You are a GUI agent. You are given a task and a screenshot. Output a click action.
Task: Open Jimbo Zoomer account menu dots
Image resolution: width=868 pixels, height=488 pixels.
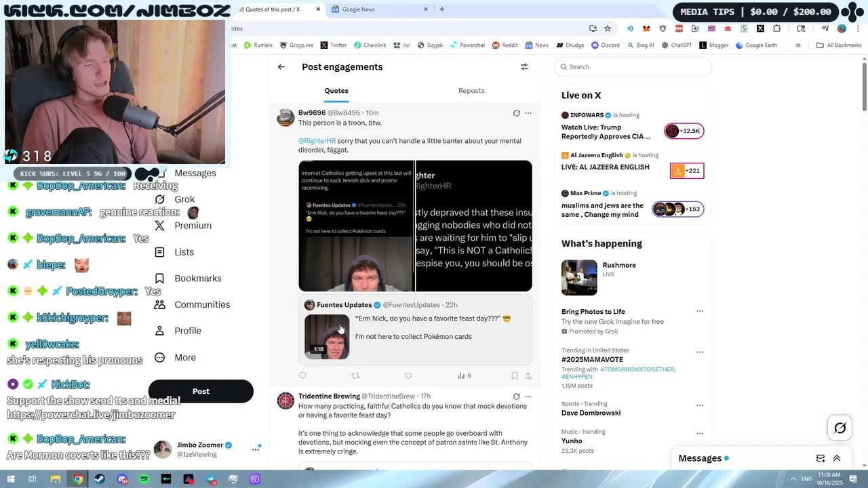pos(256,449)
